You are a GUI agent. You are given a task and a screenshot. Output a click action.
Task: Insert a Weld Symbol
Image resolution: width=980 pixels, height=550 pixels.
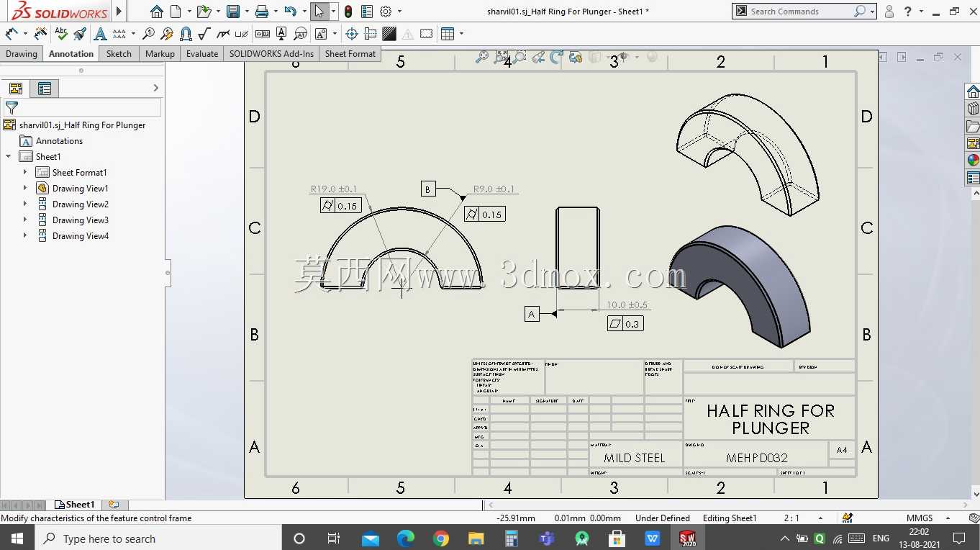coord(223,33)
